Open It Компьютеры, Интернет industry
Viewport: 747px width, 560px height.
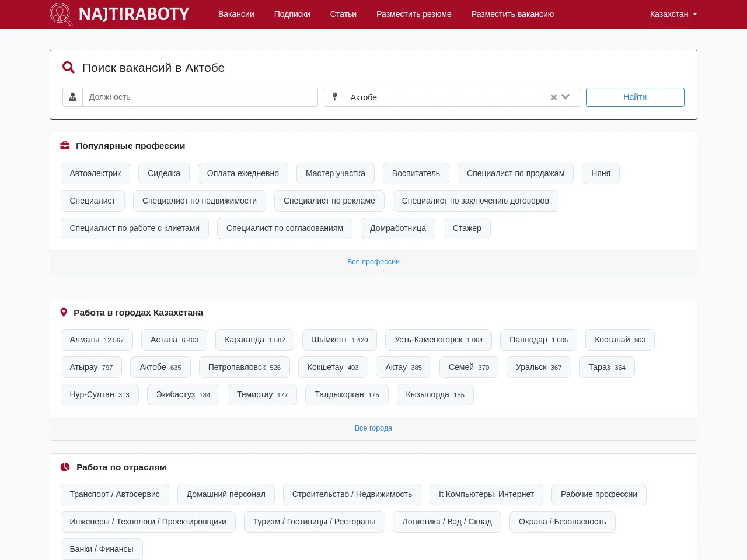(x=486, y=494)
